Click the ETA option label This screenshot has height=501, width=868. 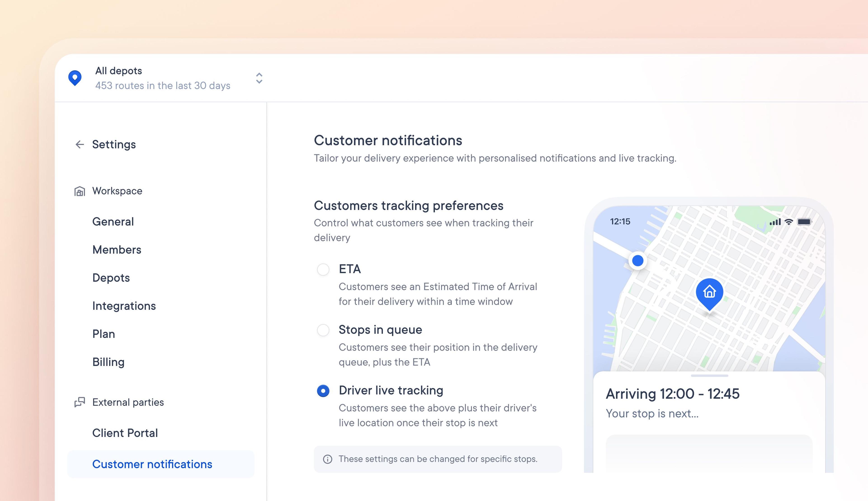point(349,269)
